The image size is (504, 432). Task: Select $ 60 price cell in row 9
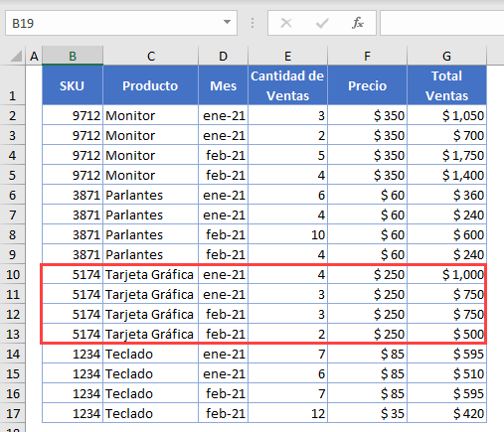click(x=367, y=254)
